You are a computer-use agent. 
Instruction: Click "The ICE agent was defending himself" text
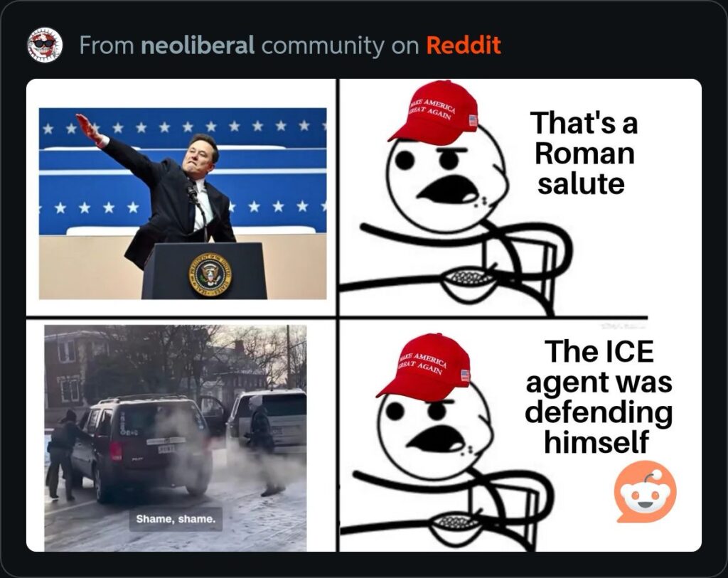coord(599,396)
